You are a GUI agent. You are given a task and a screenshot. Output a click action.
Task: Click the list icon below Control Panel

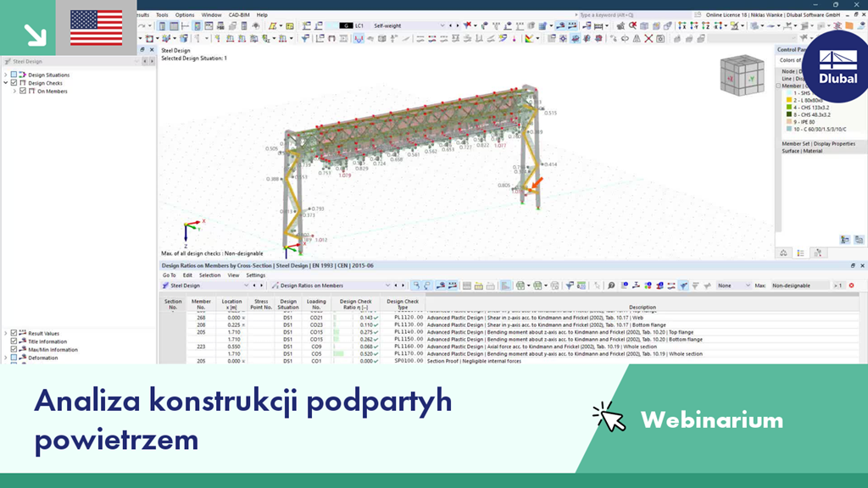pos(800,252)
